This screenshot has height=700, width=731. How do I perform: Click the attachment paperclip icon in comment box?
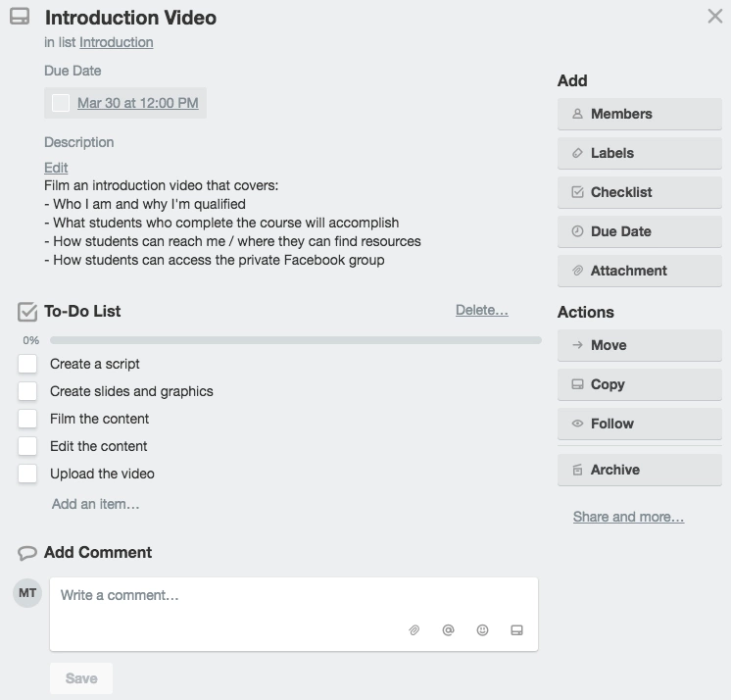[x=414, y=630]
